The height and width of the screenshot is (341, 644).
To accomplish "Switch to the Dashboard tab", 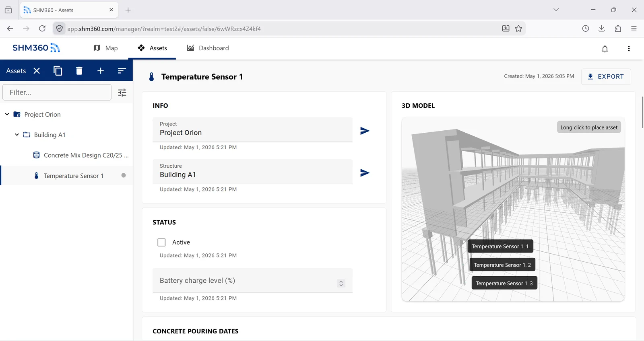I will pos(208,48).
